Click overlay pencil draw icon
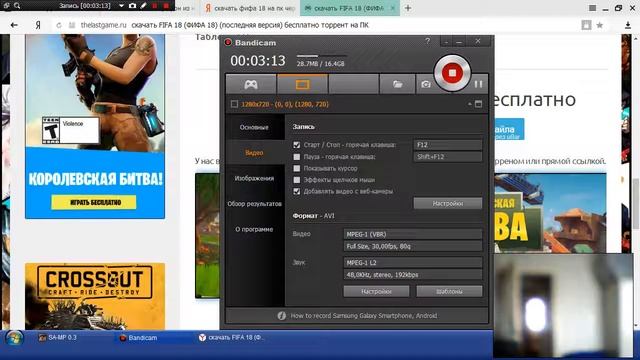The width and height of the screenshot is (640, 360). [143, 6]
